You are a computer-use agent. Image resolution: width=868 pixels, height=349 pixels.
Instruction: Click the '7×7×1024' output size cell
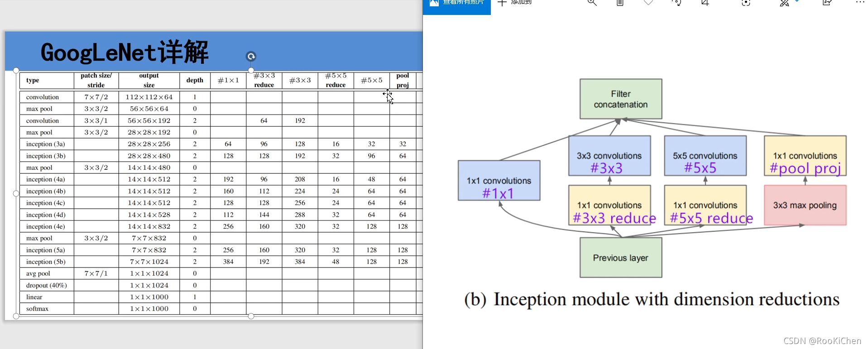tap(149, 262)
